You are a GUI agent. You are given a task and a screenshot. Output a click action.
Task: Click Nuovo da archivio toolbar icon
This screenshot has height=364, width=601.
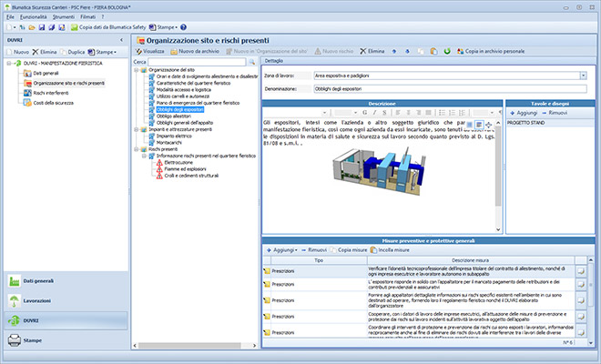coord(176,52)
